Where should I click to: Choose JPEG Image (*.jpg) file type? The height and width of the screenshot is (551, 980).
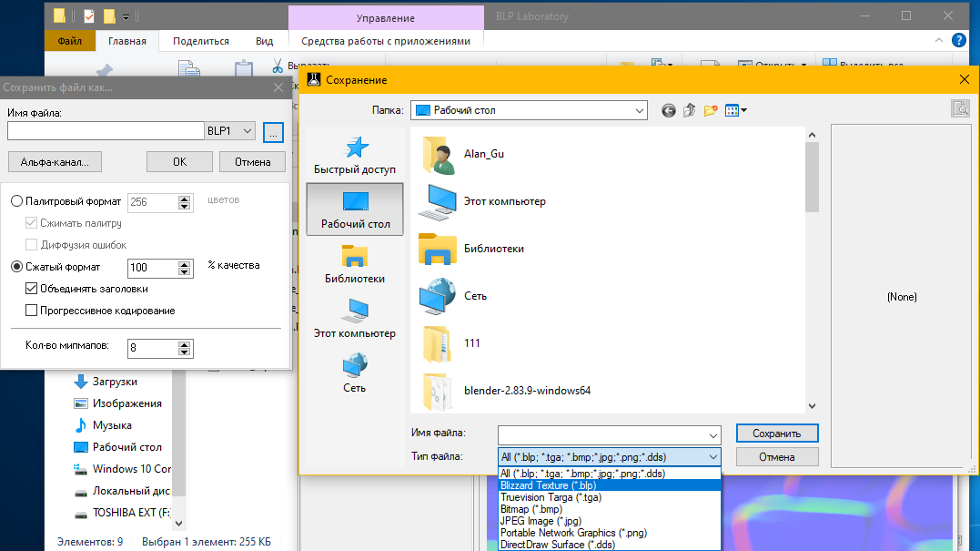point(610,521)
